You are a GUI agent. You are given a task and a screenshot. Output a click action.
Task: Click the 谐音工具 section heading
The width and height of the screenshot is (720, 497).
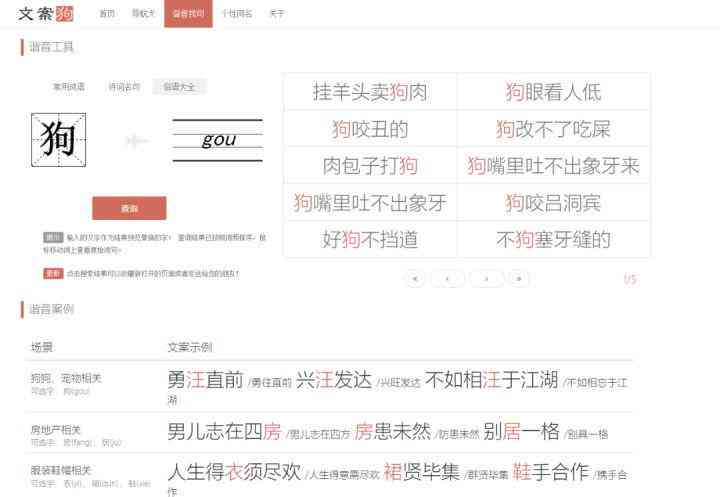click(51, 47)
